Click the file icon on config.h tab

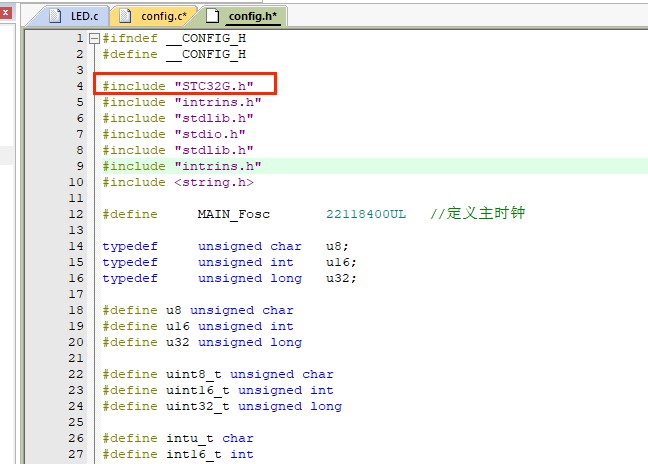point(213,15)
